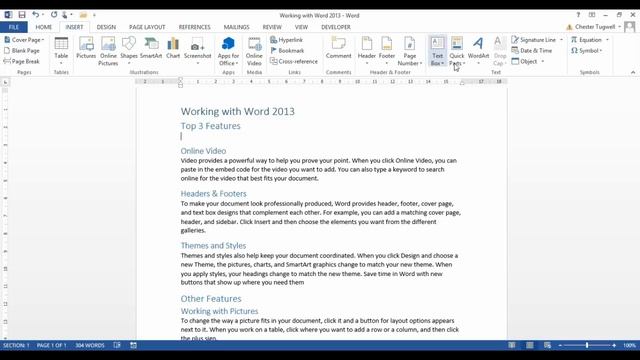Viewport: 640px width, 360px height.
Task: Open the Footer gallery
Action: 387,51
